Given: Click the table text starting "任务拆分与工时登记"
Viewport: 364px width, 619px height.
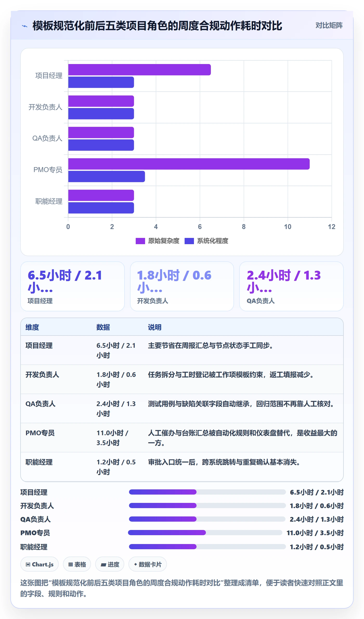Looking at the screenshot, I should point(231,375).
